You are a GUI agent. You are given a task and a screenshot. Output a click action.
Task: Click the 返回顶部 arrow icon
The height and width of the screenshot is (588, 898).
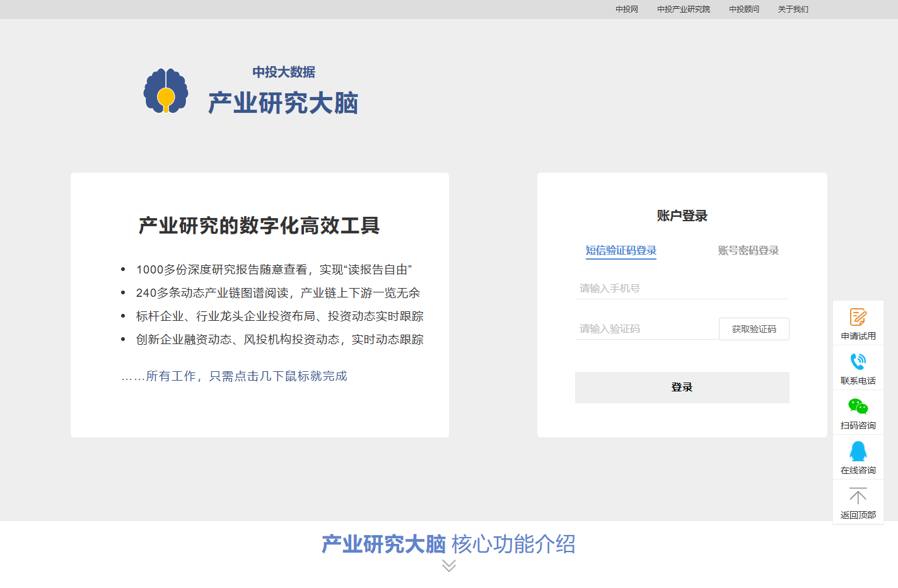(x=858, y=496)
